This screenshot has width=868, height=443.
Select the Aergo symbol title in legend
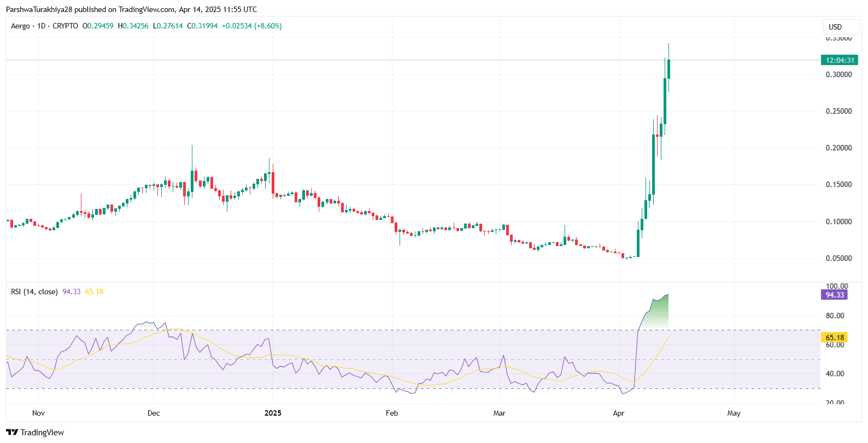coord(21,26)
